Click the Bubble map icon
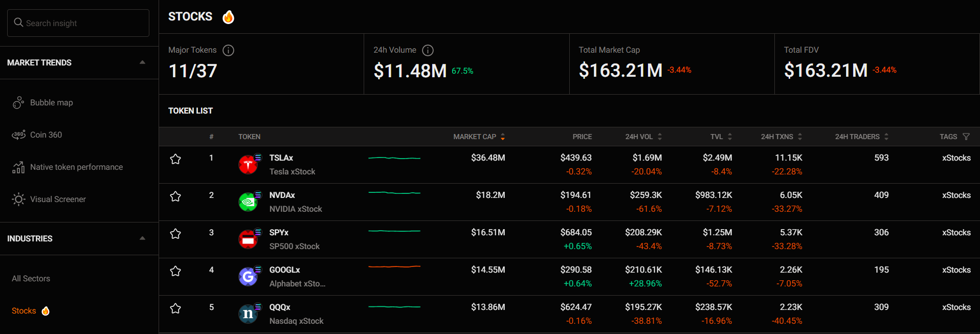This screenshot has height=334, width=980. click(x=18, y=103)
